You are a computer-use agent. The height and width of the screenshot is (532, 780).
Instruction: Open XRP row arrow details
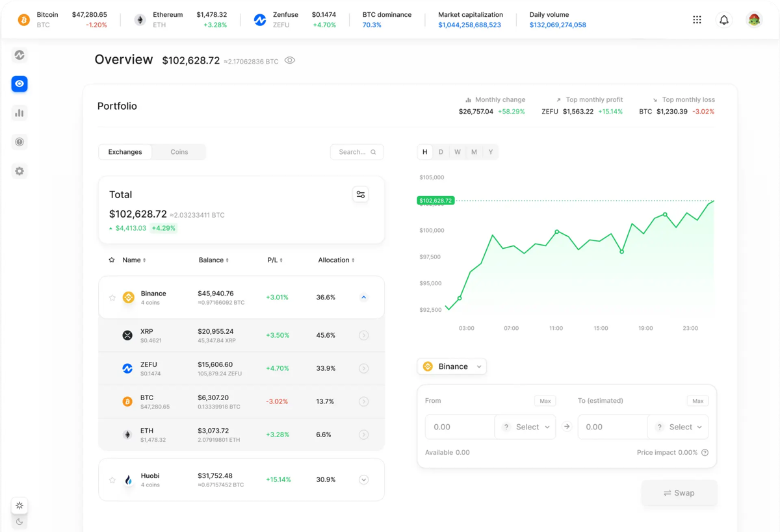pos(364,335)
